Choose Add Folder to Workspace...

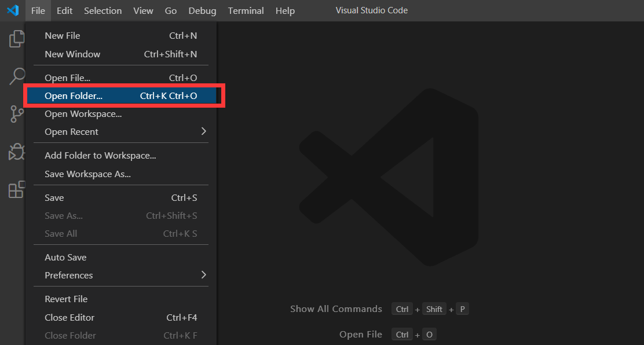click(x=120, y=156)
